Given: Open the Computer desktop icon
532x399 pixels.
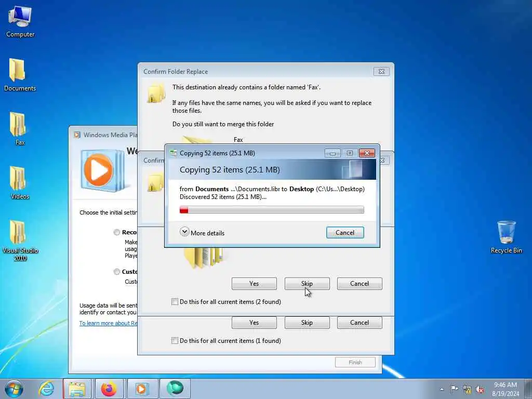Looking at the screenshot, I should click(20, 22).
